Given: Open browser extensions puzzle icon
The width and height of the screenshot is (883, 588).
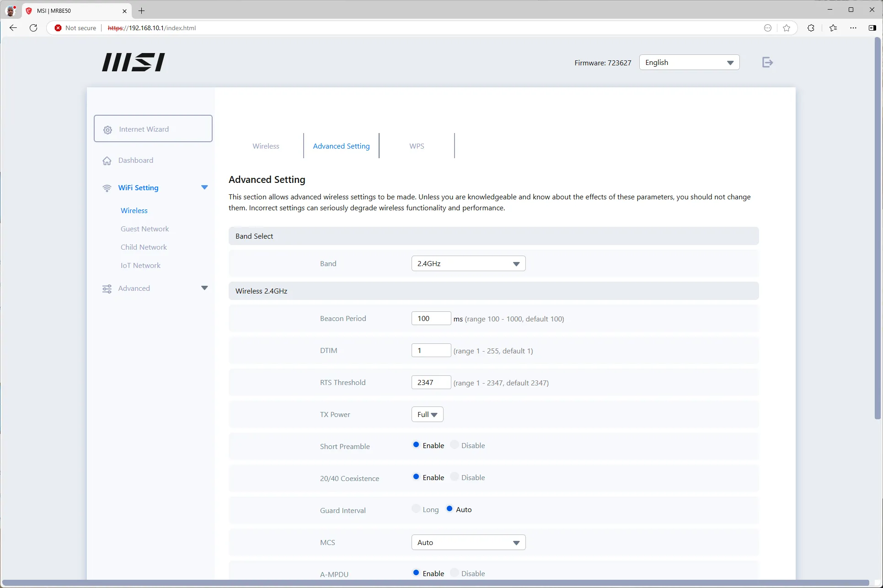Looking at the screenshot, I should tap(811, 28).
